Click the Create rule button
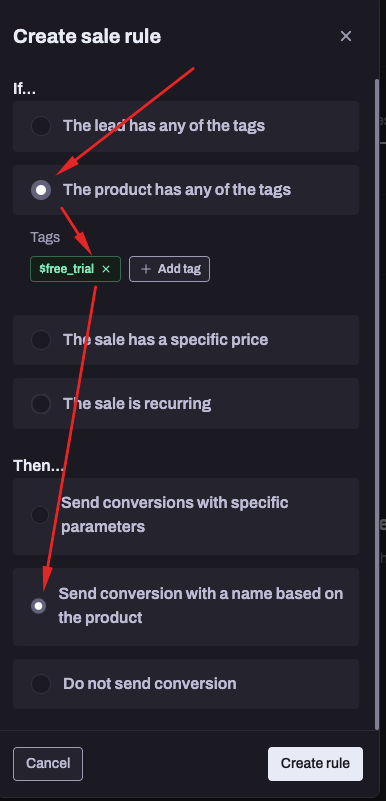Image resolution: width=386 pixels, height=801 pixels. pos(315,764)
